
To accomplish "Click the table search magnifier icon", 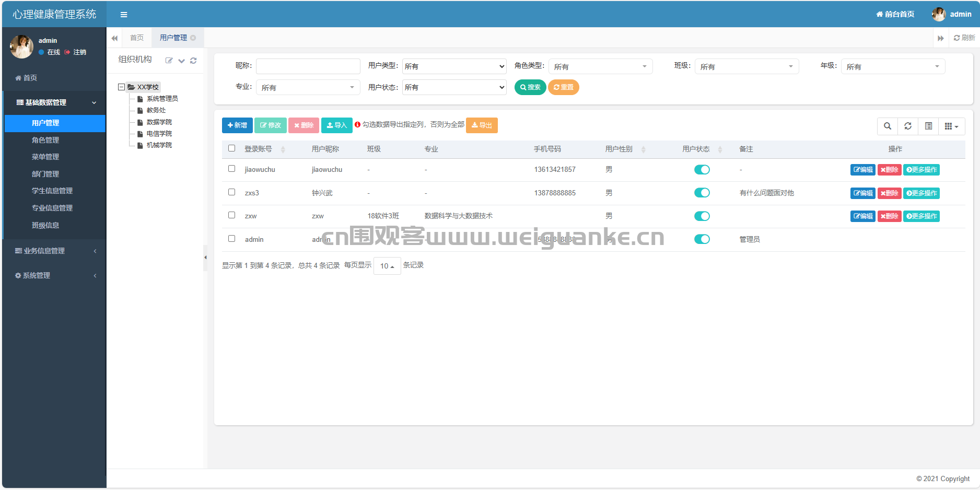I will pyautogui.click(x=887, y=126).
